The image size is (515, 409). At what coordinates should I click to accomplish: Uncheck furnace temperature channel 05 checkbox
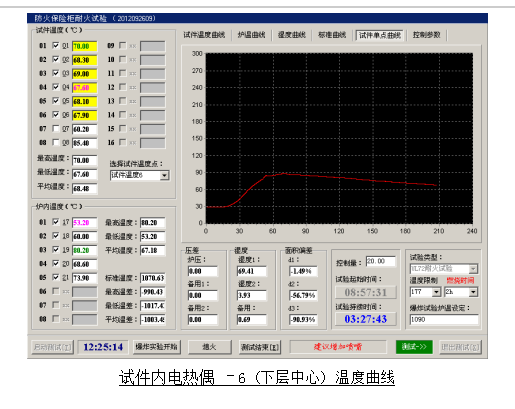(x=56, y=277)
